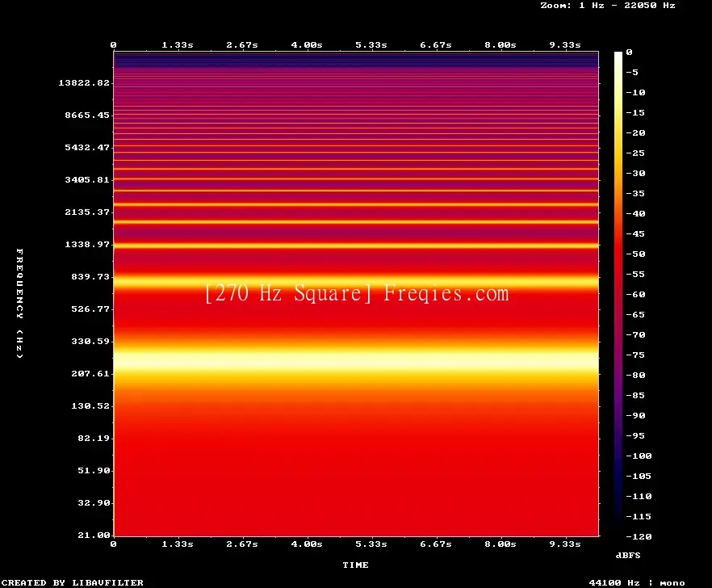The width and height of the screenshot is (712, 588).
Task: Click the 8665.45 frequency axis label
Action: tap(87, 115)
